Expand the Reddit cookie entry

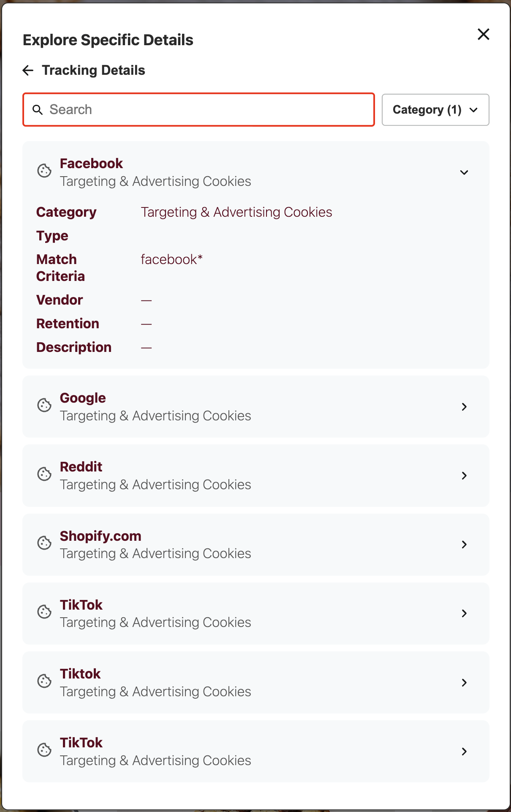[464, 475]
